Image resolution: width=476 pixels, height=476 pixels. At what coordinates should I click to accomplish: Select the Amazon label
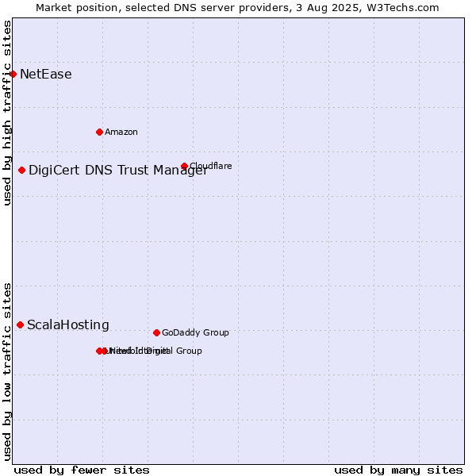tap(121, 132)
